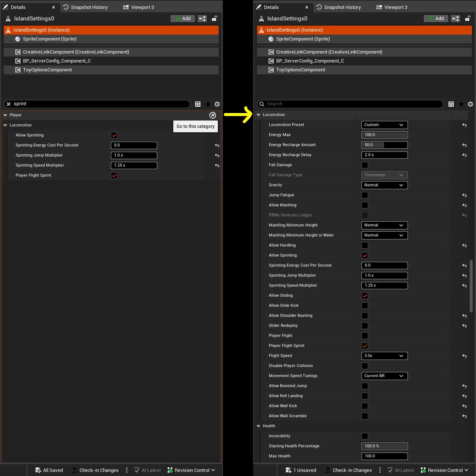Toggle the favorites star icon in the left panel
The image size is (476, 476).
(x=208, y=104)
